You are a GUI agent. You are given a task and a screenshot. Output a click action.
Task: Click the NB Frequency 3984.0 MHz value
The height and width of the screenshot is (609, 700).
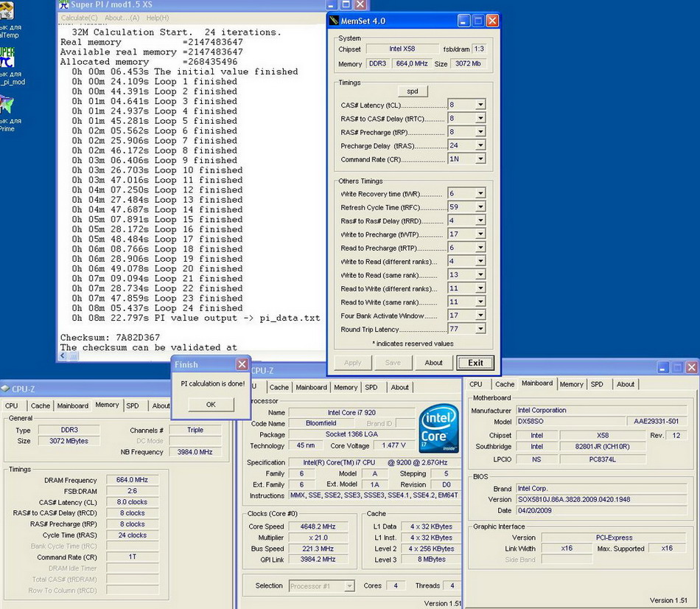pos(195,452)
